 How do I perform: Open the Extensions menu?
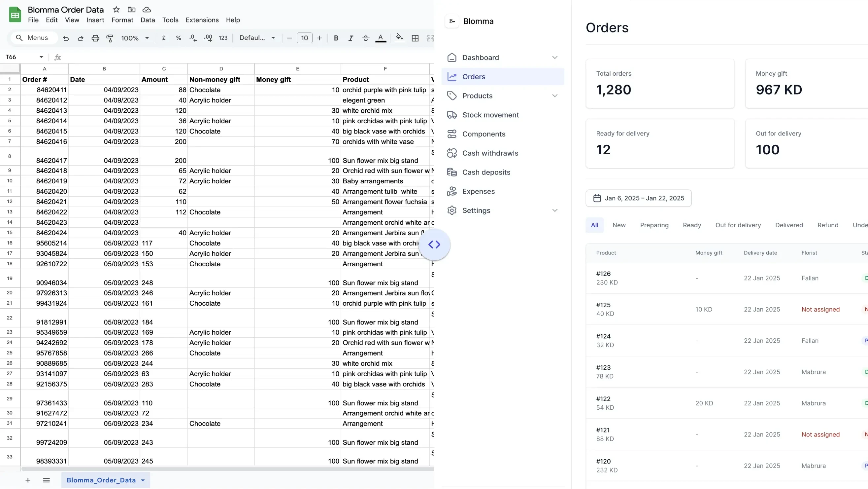click(202, 20)
